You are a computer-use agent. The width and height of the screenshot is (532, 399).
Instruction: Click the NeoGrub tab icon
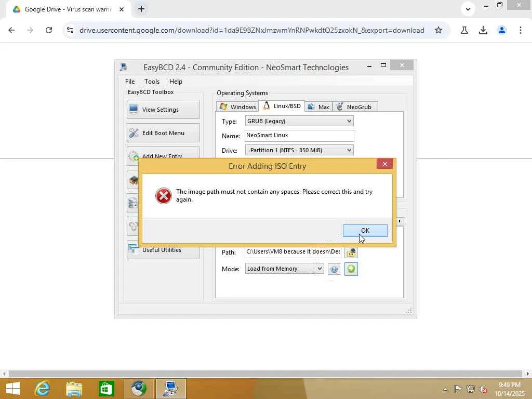340,107
